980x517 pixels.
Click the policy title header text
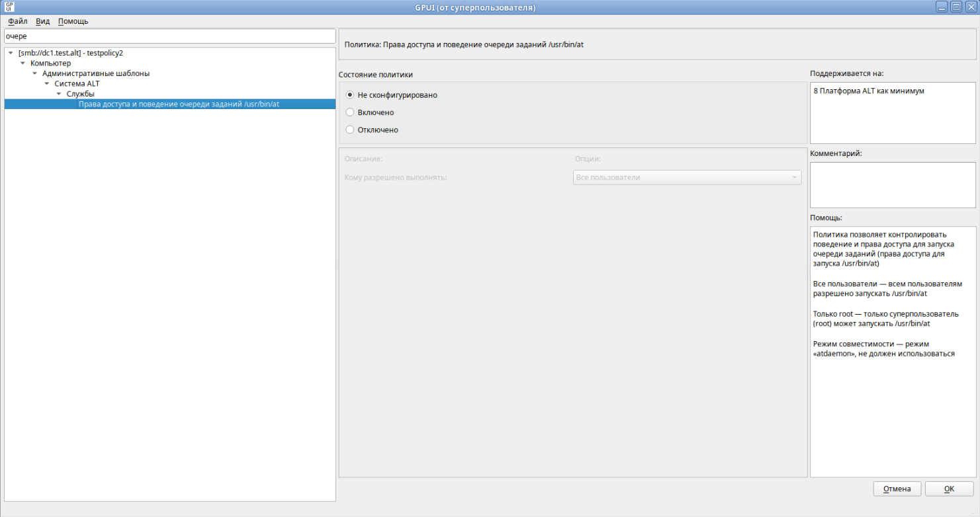coord(464,44)
